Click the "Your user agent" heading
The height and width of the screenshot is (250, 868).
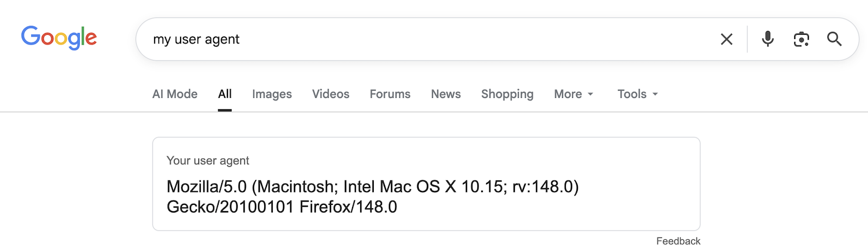[x=208, y=160]
